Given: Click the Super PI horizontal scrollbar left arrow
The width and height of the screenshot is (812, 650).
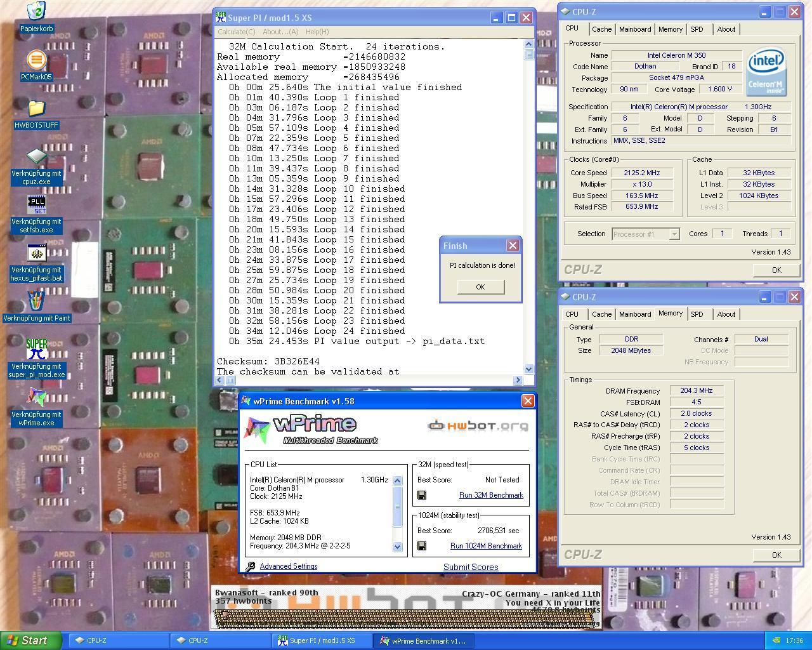Looking at the screenshot, I should pos(220,380).
